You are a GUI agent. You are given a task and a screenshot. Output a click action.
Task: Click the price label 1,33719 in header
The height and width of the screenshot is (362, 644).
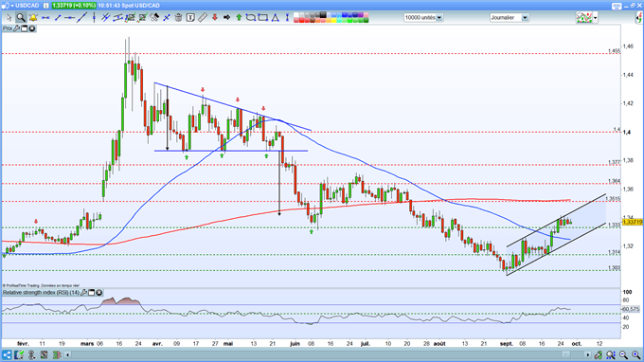click(74, 6)
